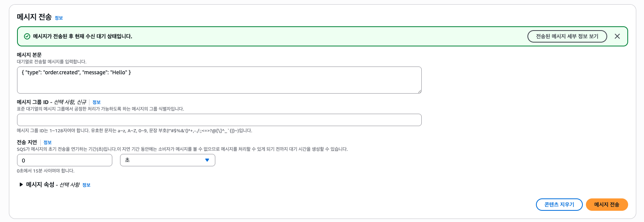Open the 초 time unit dropdown
Viewport: 644px width, 222px height.
pyautogui.click(x=168, y=160)
